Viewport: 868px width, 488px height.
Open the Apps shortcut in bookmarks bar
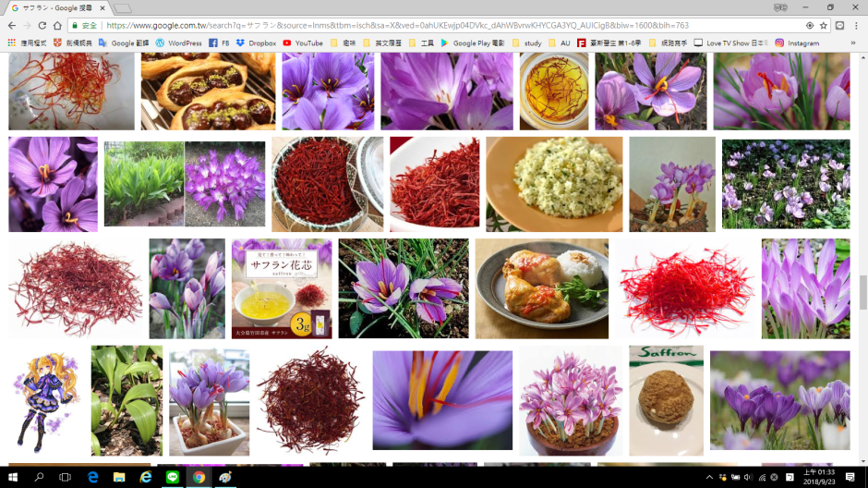(27, 43)
